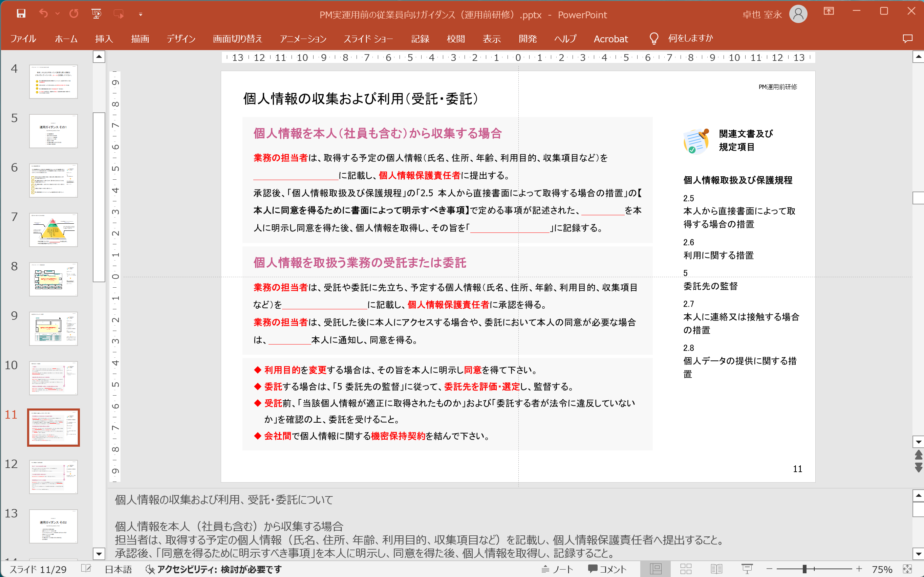
Task: Open Ribbon Display Options icon
Action: tap(829, 11)
